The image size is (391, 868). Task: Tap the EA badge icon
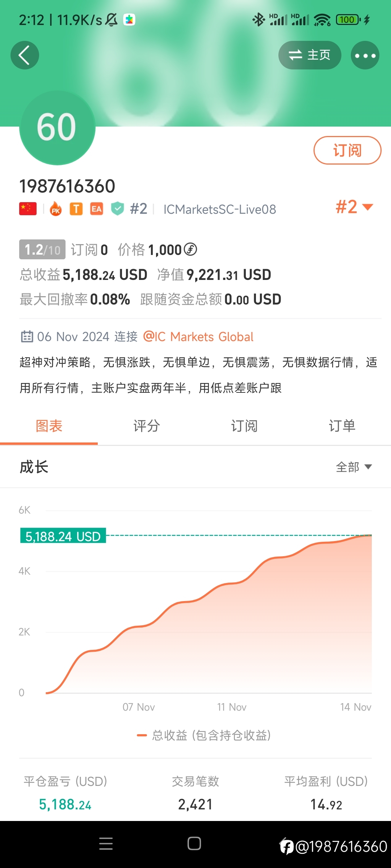tap(96, 209)
